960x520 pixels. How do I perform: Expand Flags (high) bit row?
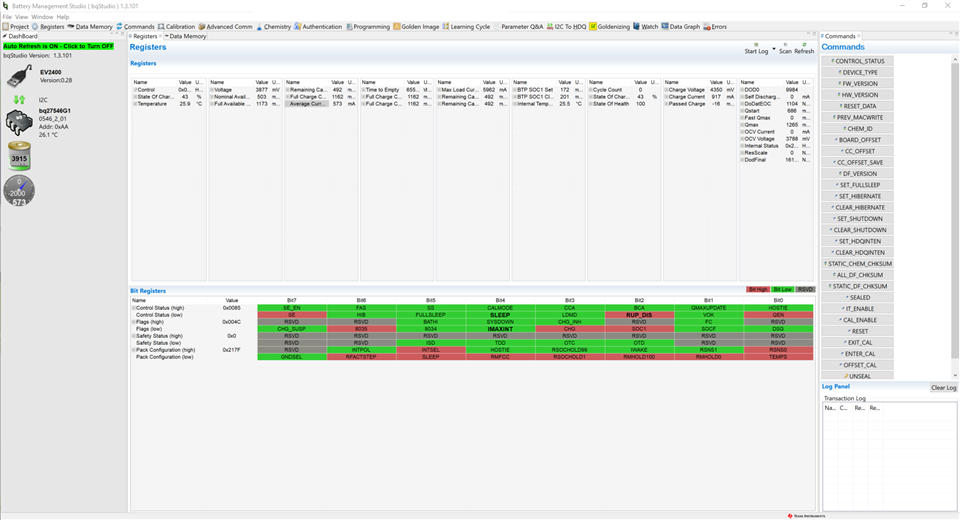(133, 322)
